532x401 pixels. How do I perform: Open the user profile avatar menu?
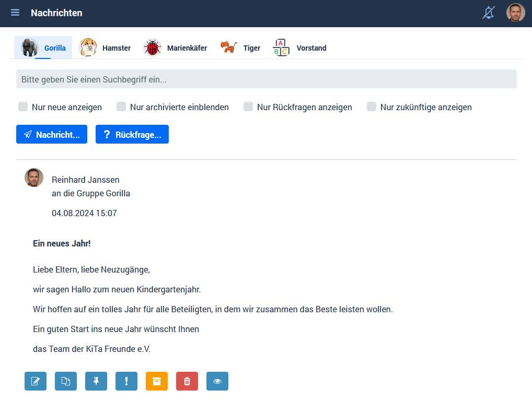pyautogui.click(x=515, y=13)
